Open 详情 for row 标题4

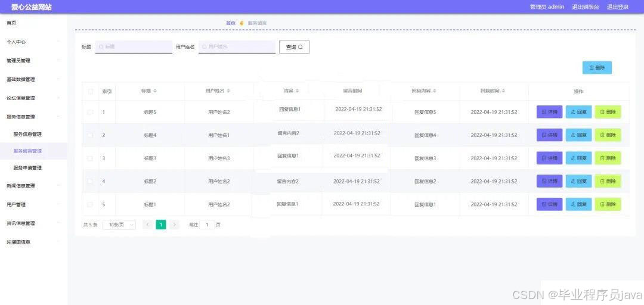[549, 135]
